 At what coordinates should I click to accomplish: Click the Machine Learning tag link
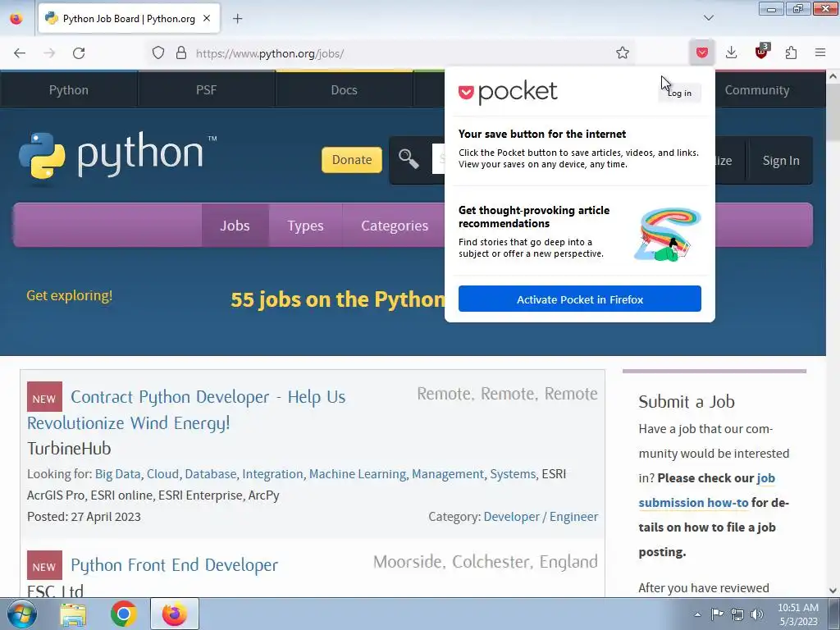click(358, 474)
